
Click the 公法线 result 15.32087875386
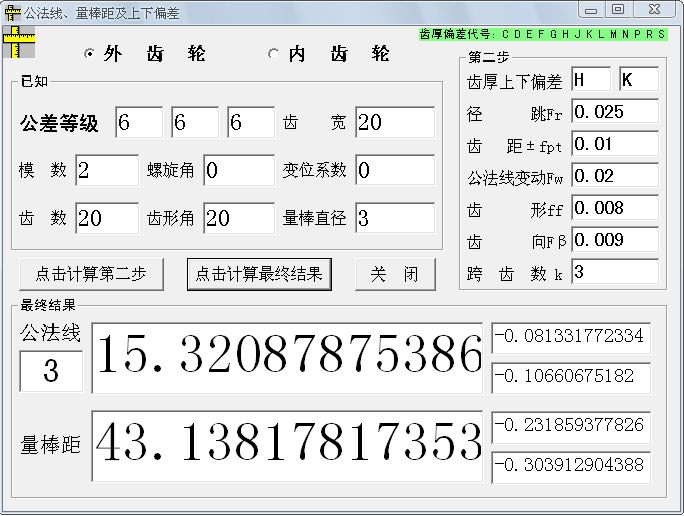[x=287, y=358]
